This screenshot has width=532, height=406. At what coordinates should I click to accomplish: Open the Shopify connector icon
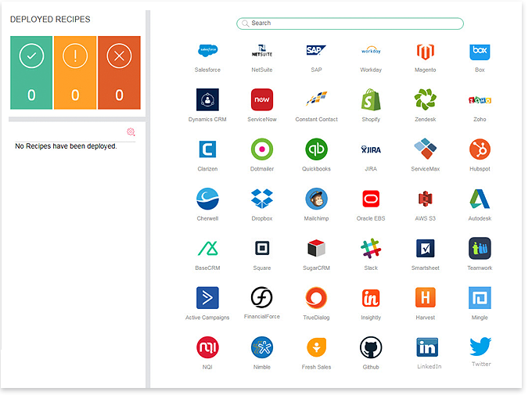371,99
